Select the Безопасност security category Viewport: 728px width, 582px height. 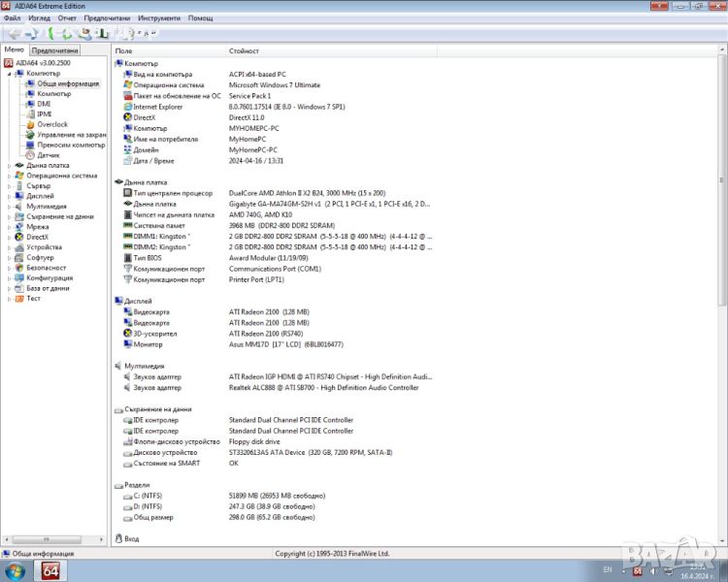coord(46,268)
